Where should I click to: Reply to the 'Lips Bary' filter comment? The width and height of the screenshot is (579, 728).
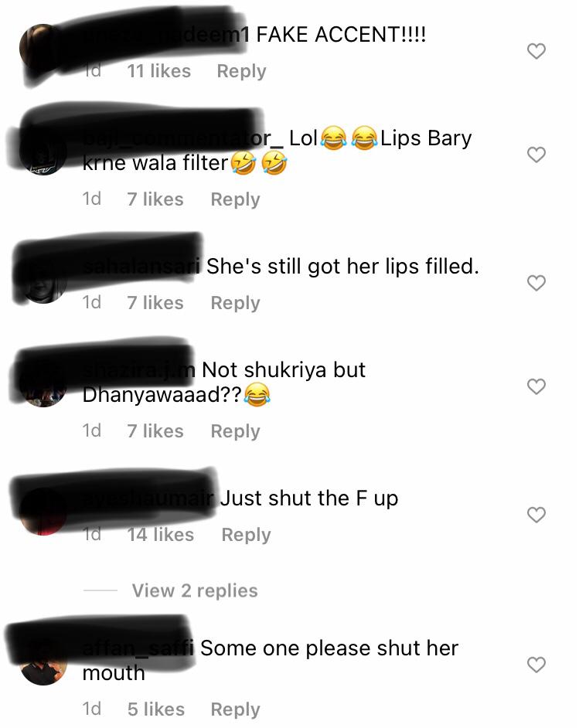coord(235,199)
